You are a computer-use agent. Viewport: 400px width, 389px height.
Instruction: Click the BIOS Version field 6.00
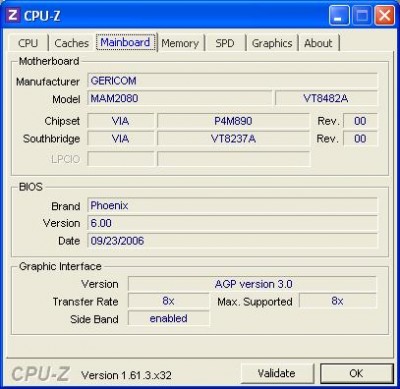point(232,223)
